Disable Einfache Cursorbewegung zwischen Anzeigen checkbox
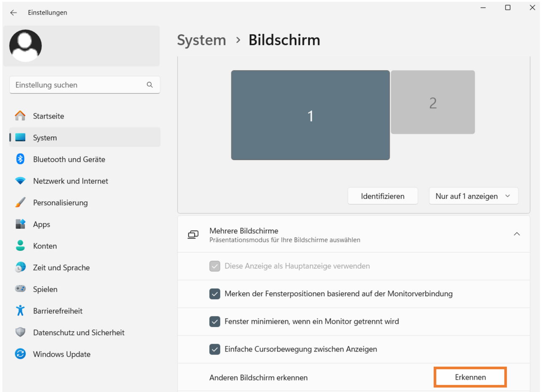 point(215,349)
